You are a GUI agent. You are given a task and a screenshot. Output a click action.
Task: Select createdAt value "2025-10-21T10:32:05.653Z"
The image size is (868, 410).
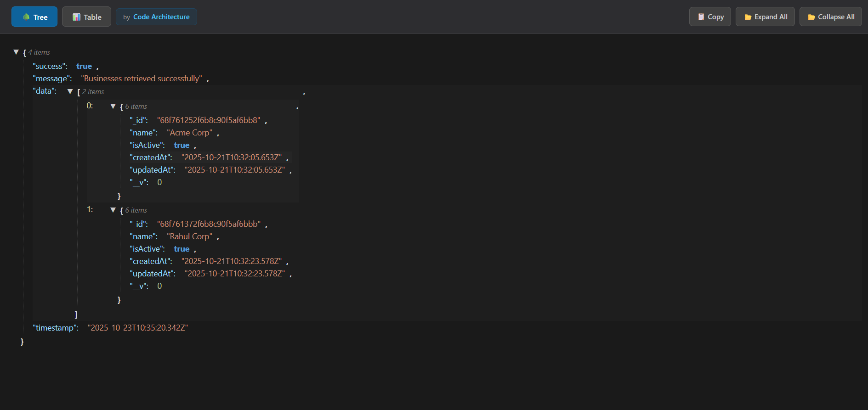tap(232, 157)
